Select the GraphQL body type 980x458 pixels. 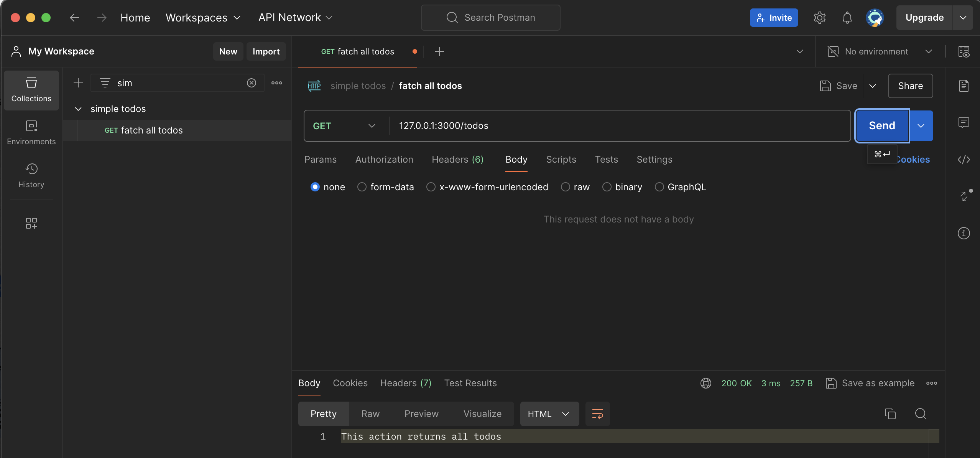click(659, 187)
